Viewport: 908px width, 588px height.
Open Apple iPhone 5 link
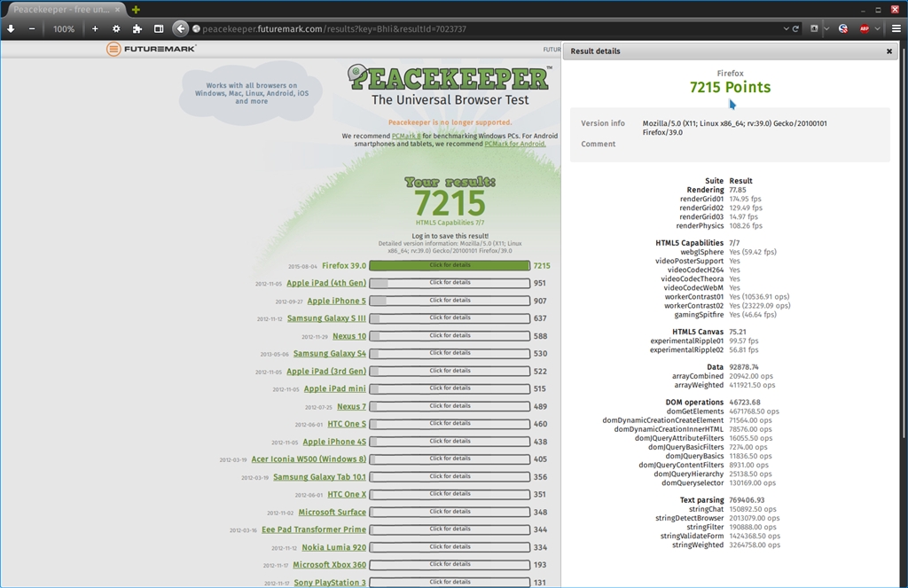tap(336, 301)
